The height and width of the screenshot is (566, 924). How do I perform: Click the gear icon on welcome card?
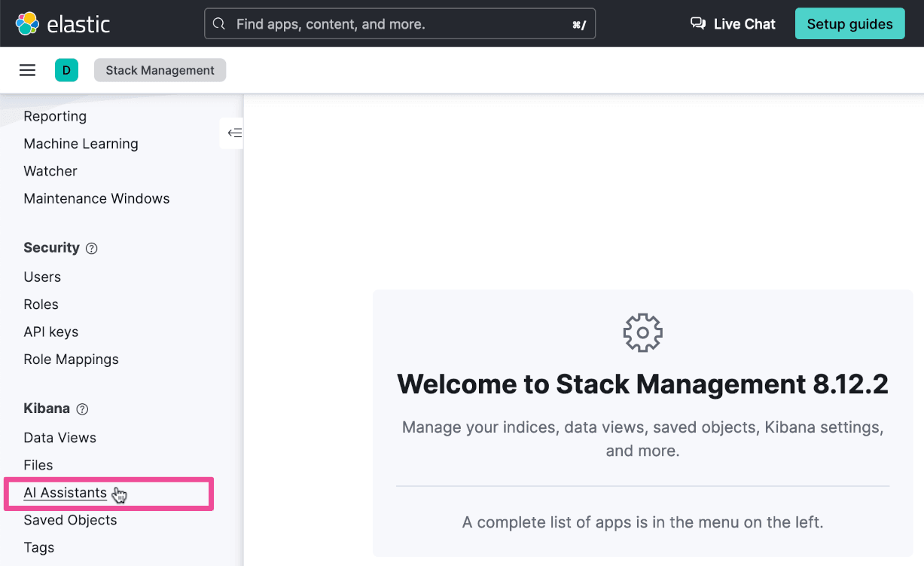tap(642, 332)
